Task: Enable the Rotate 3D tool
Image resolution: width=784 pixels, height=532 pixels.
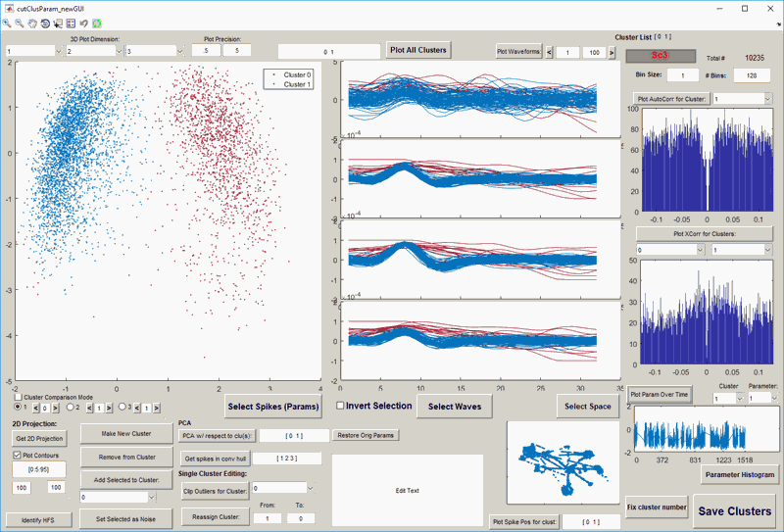Action: point(45,23)
